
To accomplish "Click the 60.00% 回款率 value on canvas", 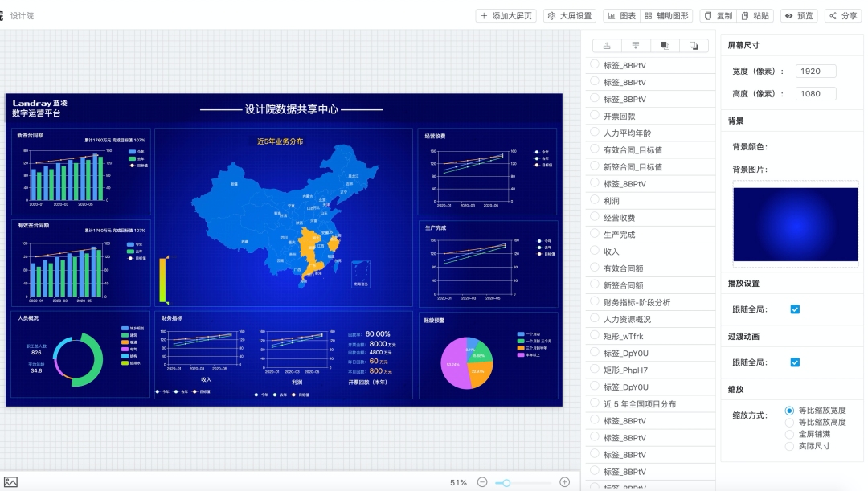I will pyautogui.click(x=378, y=333).
